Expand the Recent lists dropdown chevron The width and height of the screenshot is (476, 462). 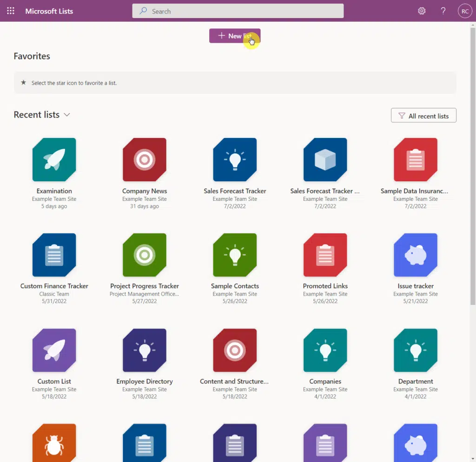[67, 115]
